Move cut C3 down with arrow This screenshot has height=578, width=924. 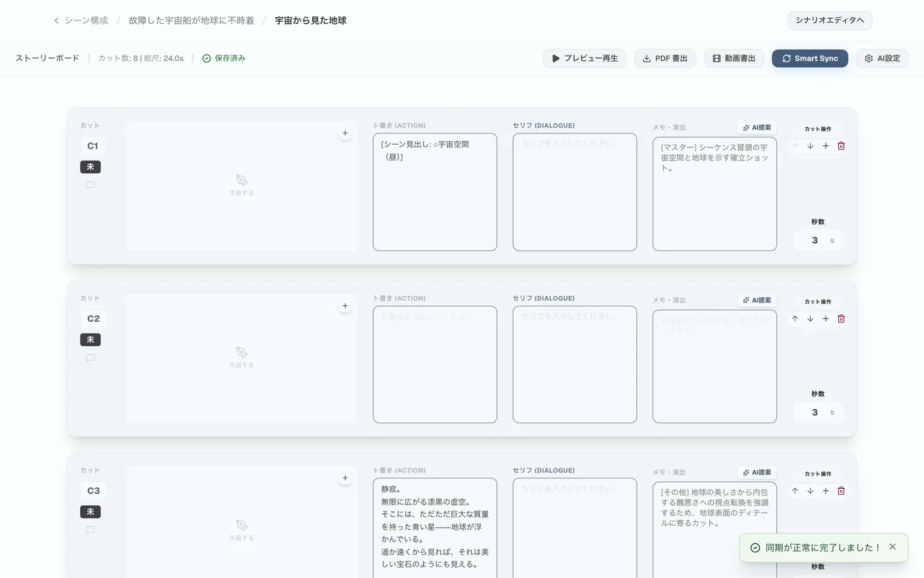(810, 491)
